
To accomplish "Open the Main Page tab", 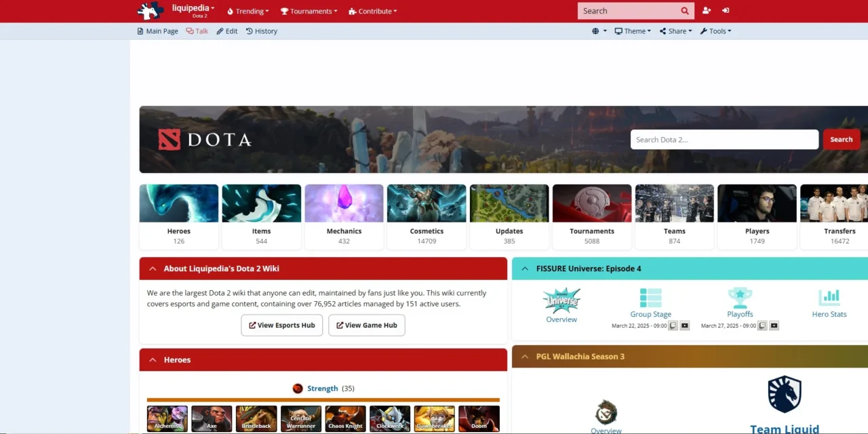I will [x=157, y=31].
